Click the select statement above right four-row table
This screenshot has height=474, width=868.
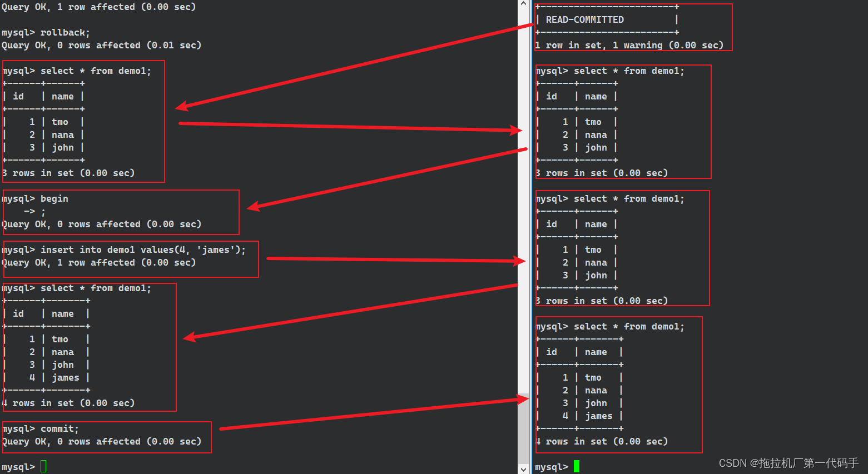click(x=609, y=327)
